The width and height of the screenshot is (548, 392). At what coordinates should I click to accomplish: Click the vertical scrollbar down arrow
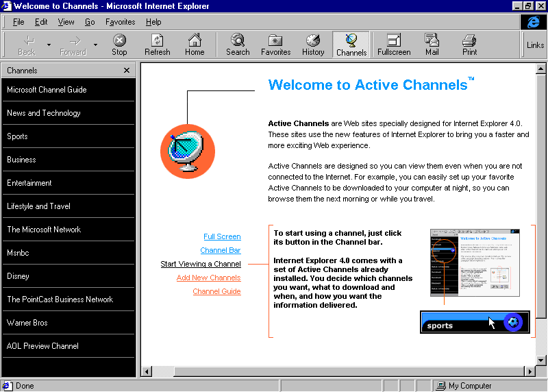pyautogui.click(x=540, y=360)
